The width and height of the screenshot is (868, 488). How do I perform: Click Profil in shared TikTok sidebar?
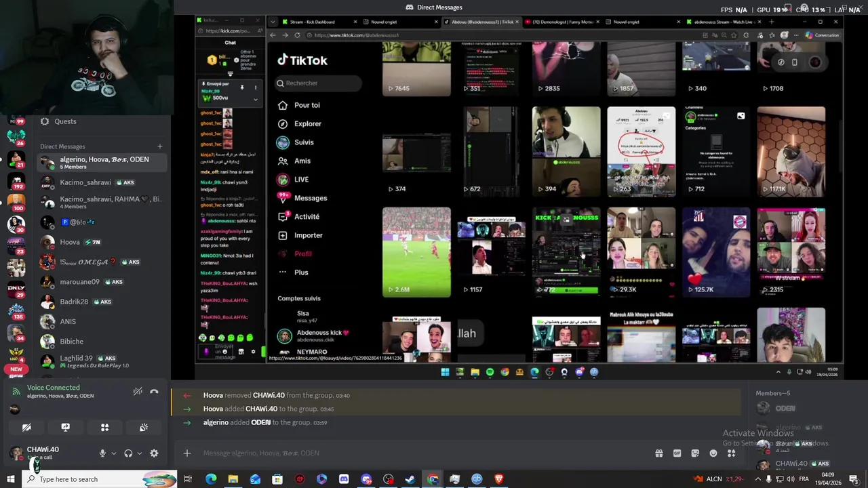tap(302, 253)
